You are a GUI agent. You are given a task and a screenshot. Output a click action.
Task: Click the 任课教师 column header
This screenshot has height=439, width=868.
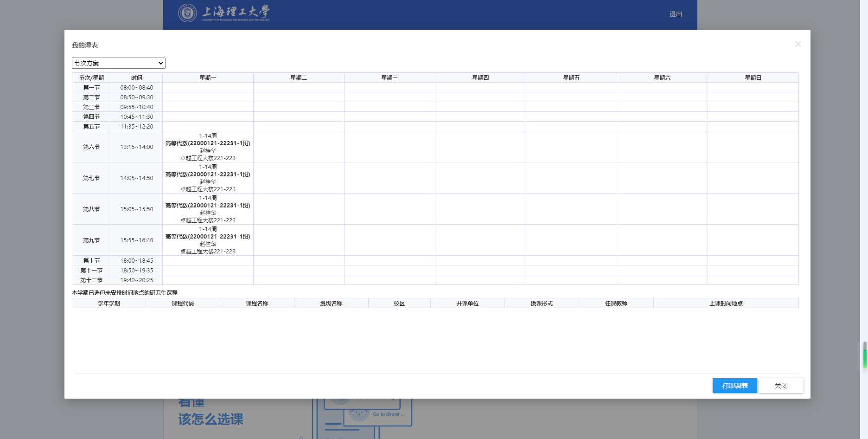click(x=616, y=303)
